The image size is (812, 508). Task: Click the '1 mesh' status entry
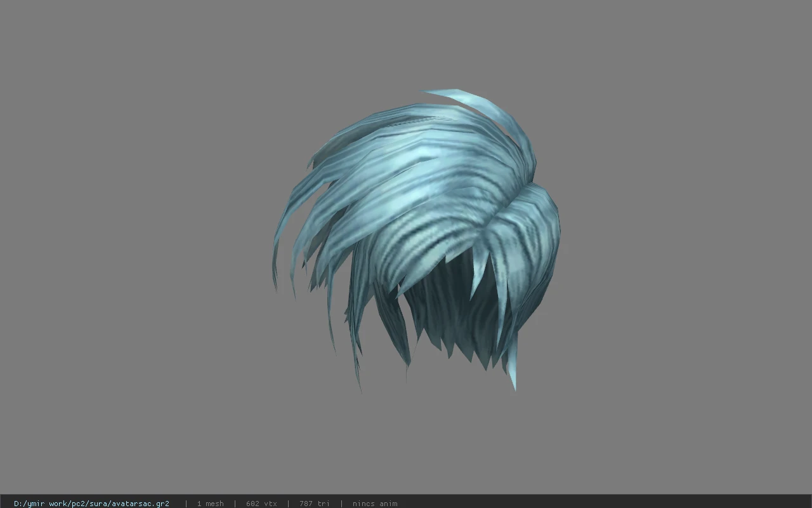210,504
